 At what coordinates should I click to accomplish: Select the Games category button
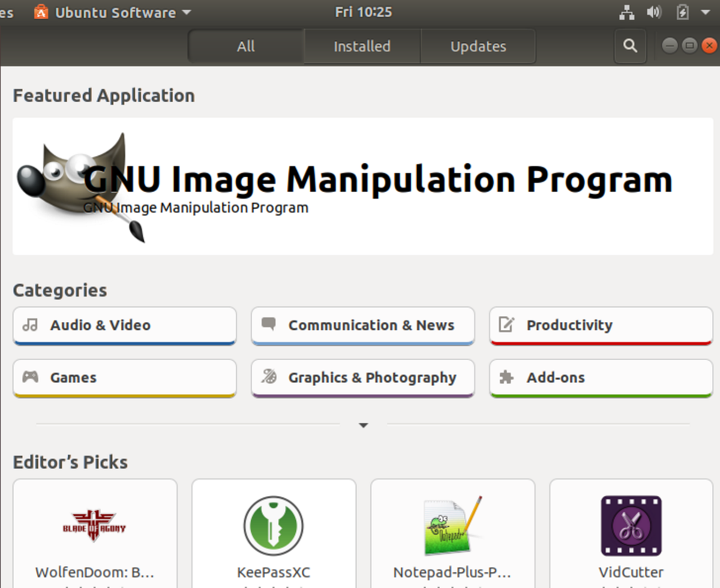pyautogui.click(x=124, y=377)
